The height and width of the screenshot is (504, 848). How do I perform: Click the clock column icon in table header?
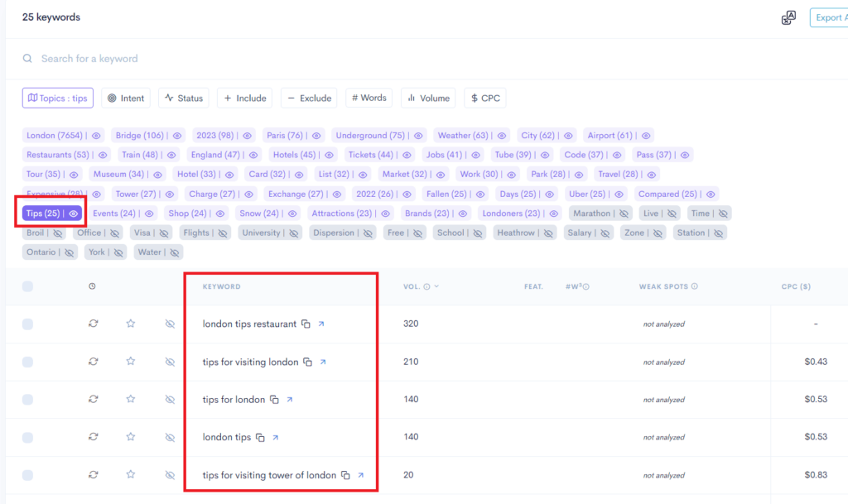pos(93,286)
